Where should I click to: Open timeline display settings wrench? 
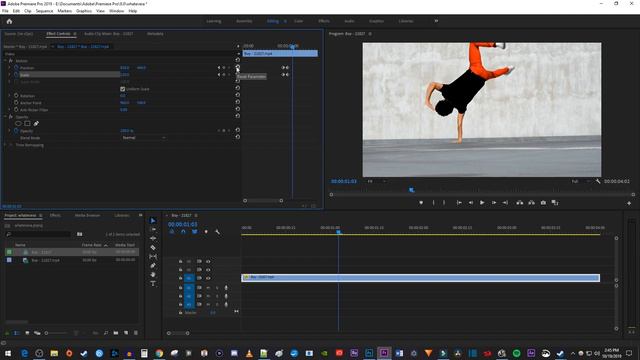(x=218, y=232)
